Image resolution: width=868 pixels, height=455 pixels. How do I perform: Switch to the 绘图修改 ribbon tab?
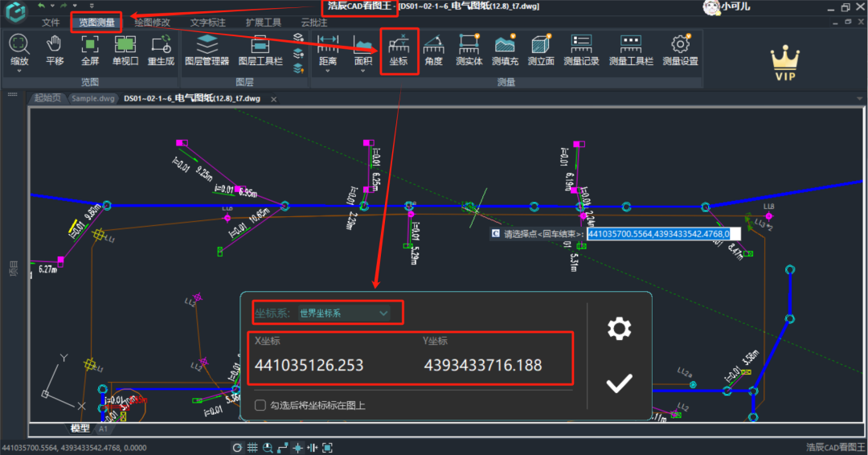coord(152,23)
